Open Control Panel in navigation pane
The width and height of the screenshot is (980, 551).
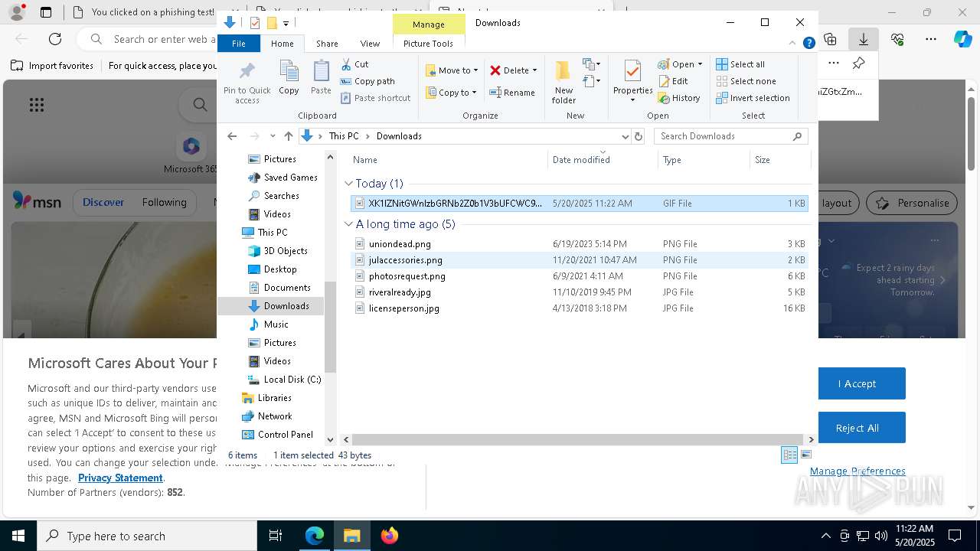pos(277,435)
